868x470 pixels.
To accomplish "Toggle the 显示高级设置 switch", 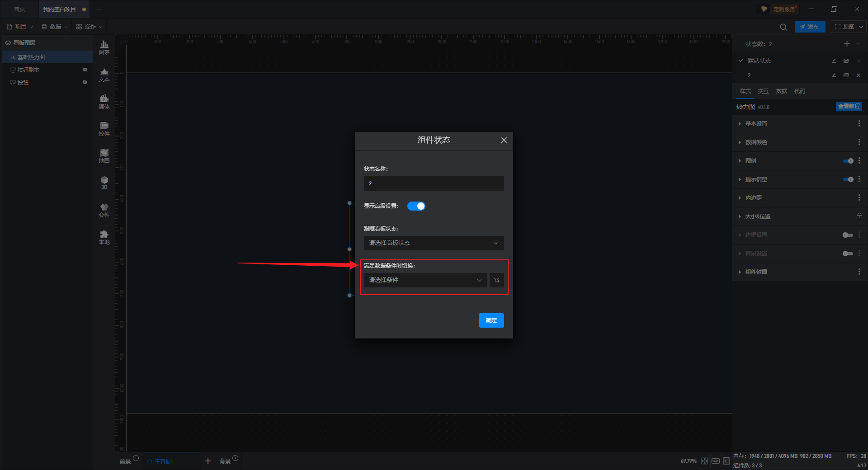I will pos(416,206).
